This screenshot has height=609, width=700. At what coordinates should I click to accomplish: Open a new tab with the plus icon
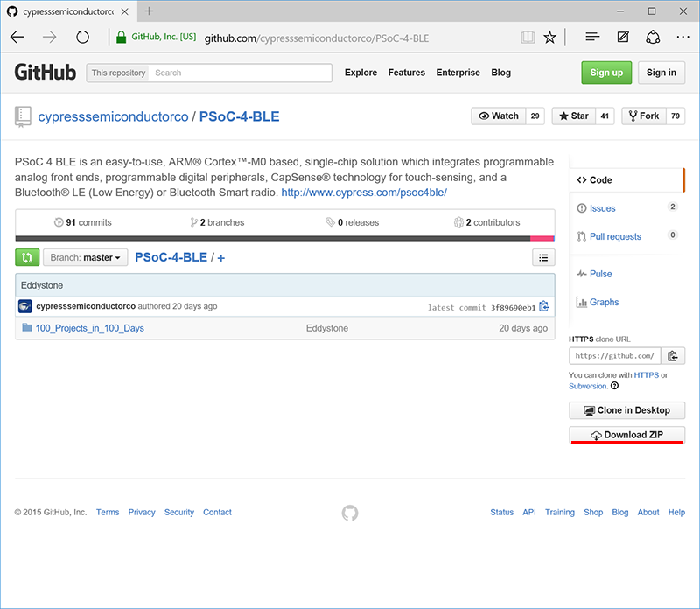tap(149, 11)
